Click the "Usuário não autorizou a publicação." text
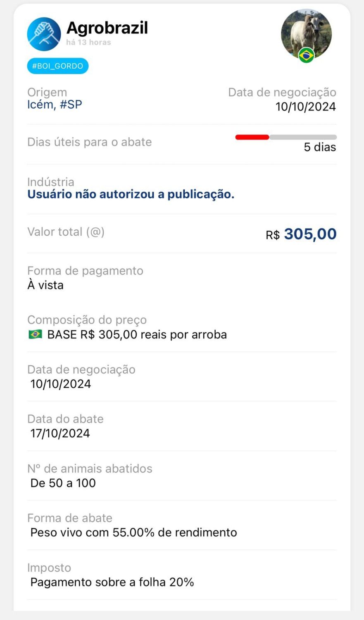 131,194
